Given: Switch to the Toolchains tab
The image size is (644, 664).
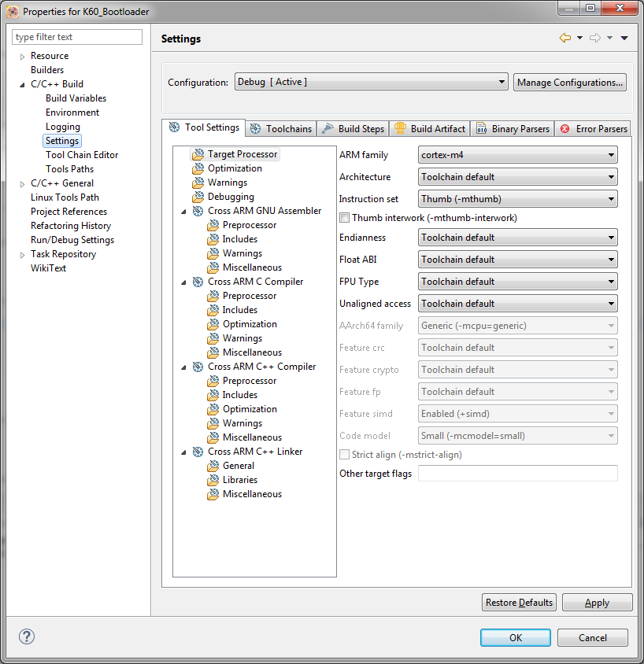Looking at the screenshot, I should (281, 129).
